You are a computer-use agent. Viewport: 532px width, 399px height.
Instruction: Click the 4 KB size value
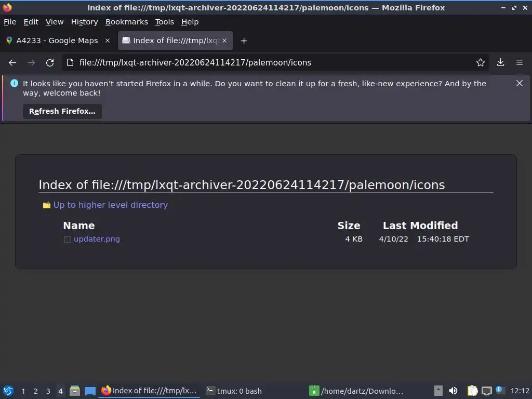coord(354,239)
